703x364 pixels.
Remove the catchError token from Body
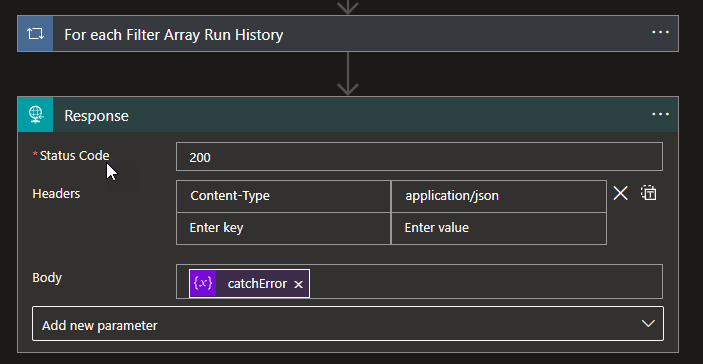coord(298,285)
